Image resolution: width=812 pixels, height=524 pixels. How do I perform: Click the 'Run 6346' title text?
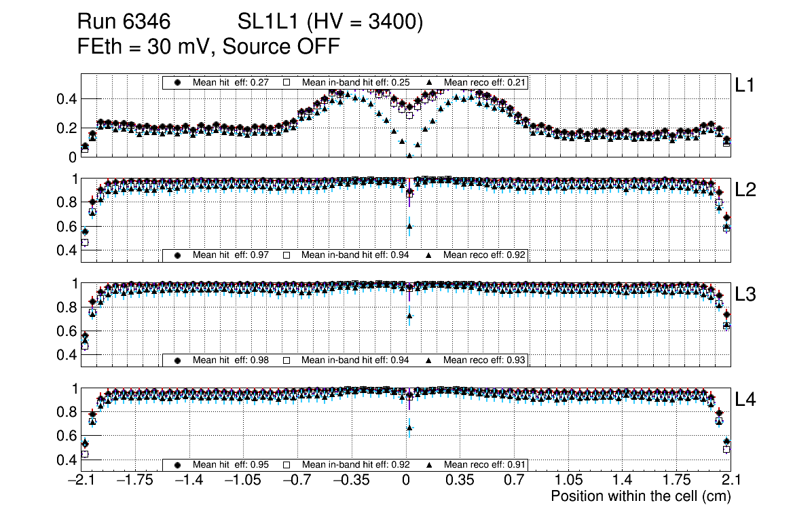pos(122,23)
